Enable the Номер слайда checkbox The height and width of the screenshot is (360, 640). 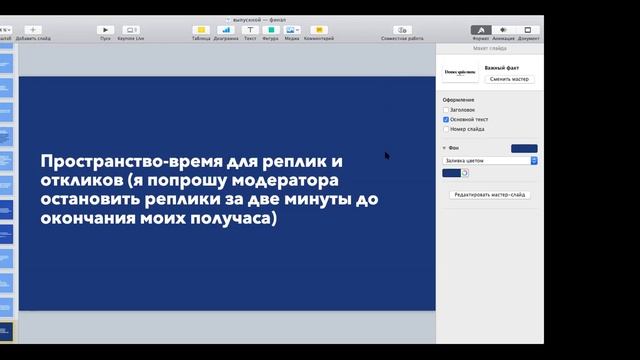(446, 129)
